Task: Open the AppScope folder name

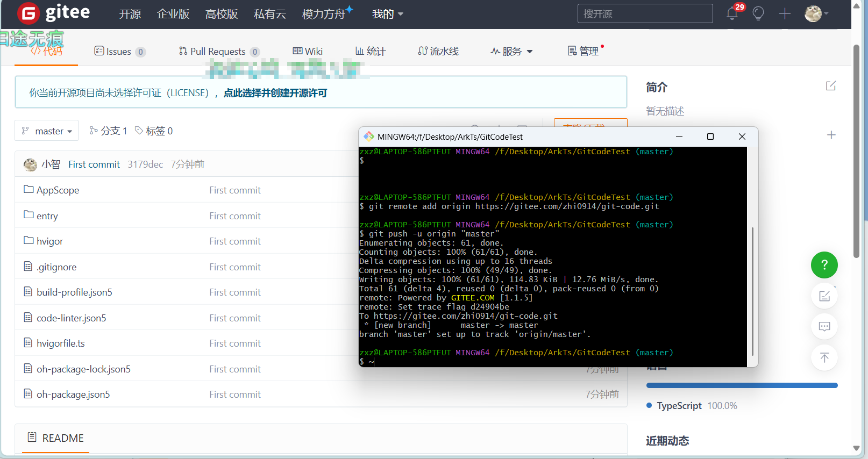Action: click(58, 190)
